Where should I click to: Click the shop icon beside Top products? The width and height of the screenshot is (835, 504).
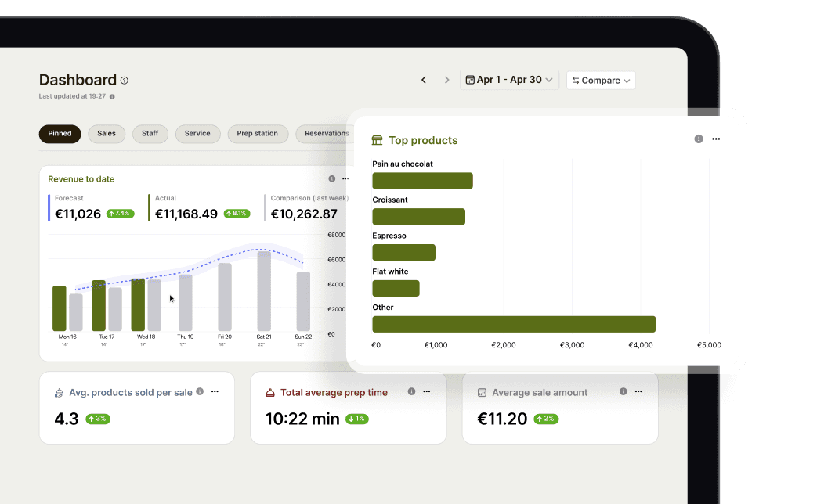point(377,141)
